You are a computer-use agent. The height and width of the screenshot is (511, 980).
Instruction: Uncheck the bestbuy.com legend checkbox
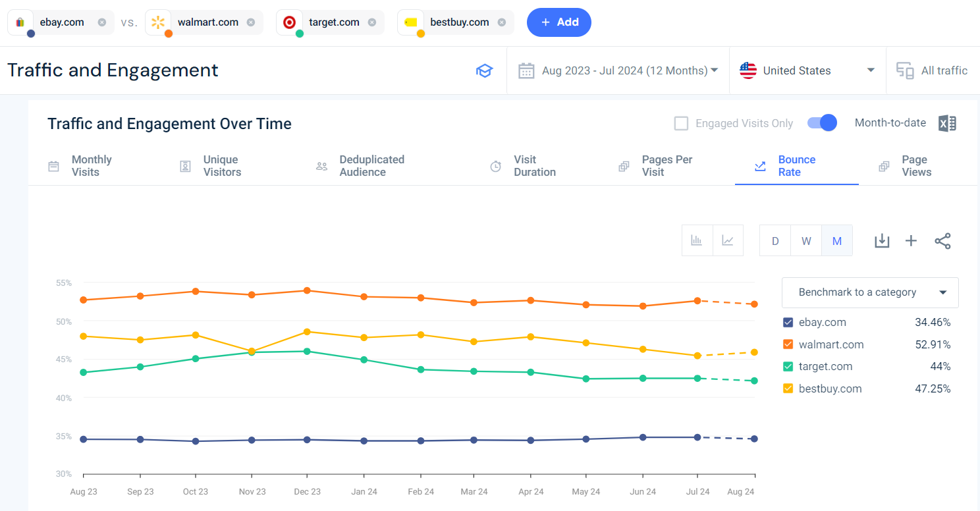788,389
